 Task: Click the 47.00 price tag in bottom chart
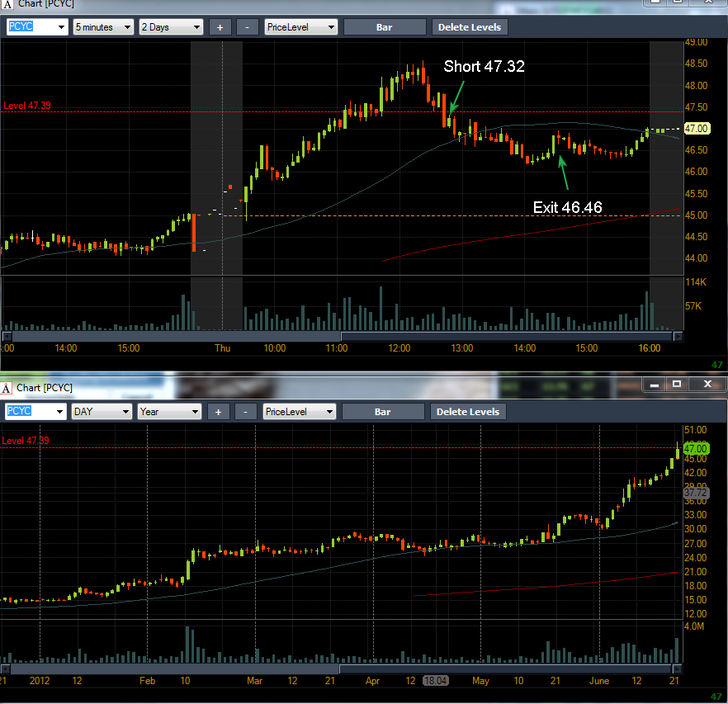(696, 449)
